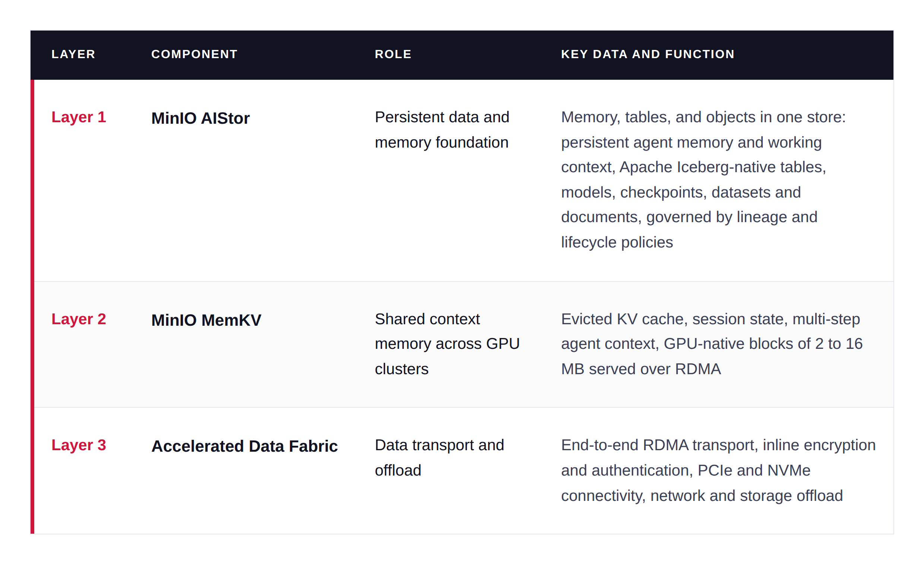
Task: Click the red vertical accent bar
Action: point(32,306)
